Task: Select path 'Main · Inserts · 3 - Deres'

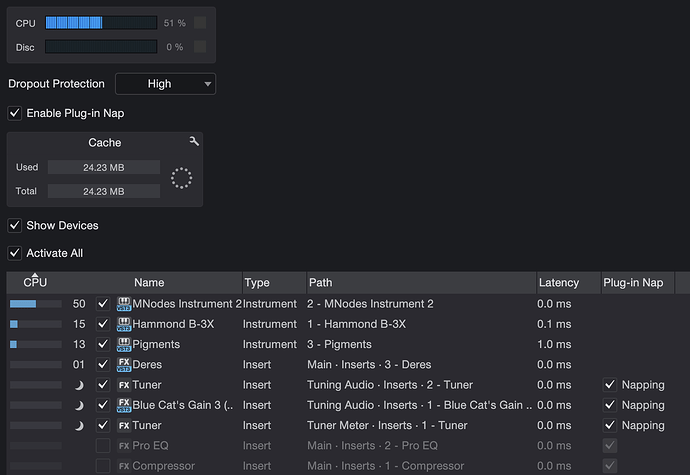Action: (369, 365)
